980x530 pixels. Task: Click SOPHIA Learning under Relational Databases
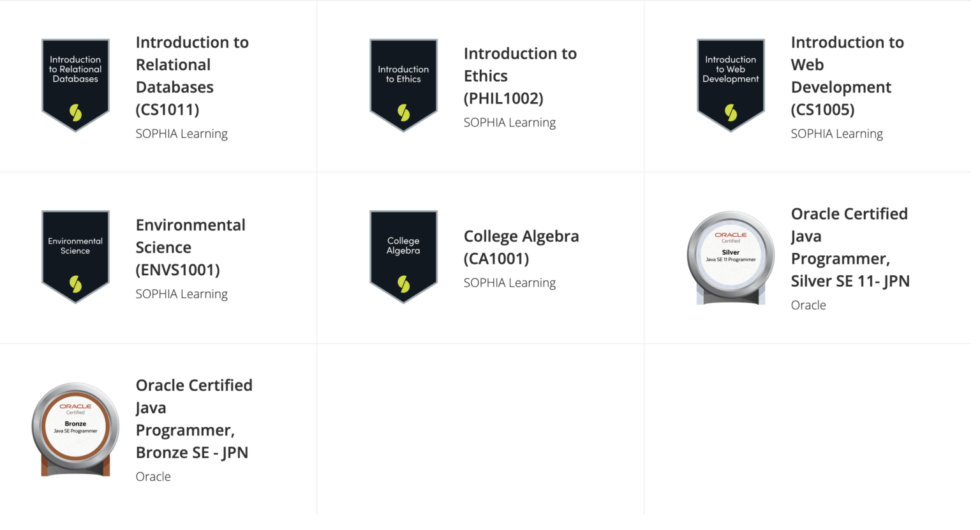181,134
